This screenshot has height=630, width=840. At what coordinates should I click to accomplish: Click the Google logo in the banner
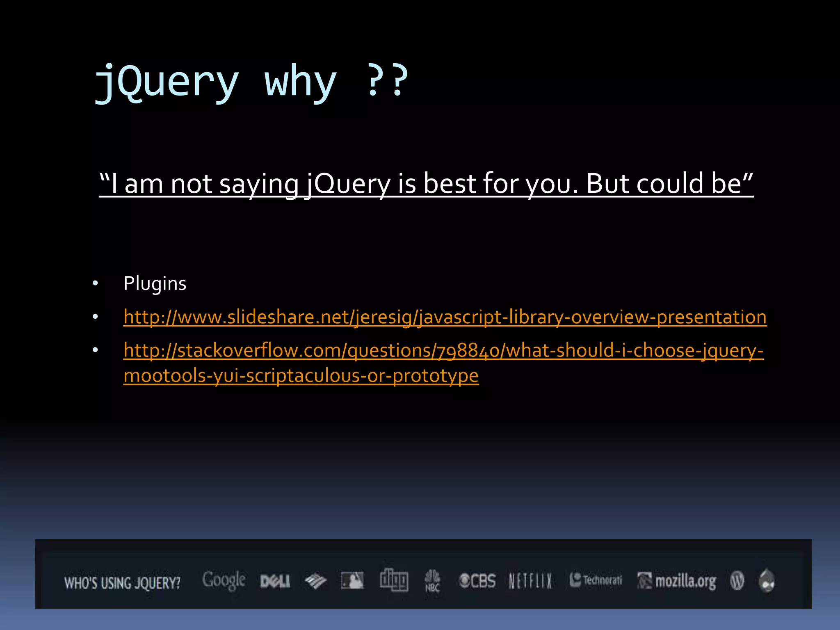224,580
